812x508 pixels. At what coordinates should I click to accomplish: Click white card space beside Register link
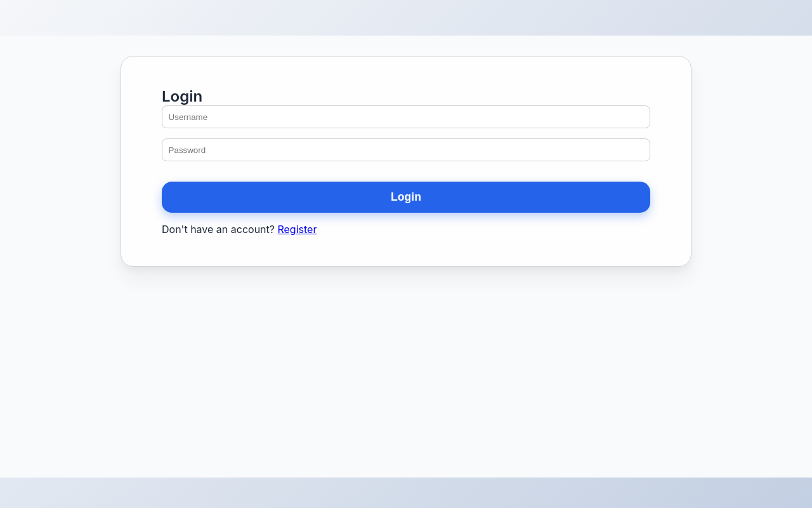(x=482, y=229)
